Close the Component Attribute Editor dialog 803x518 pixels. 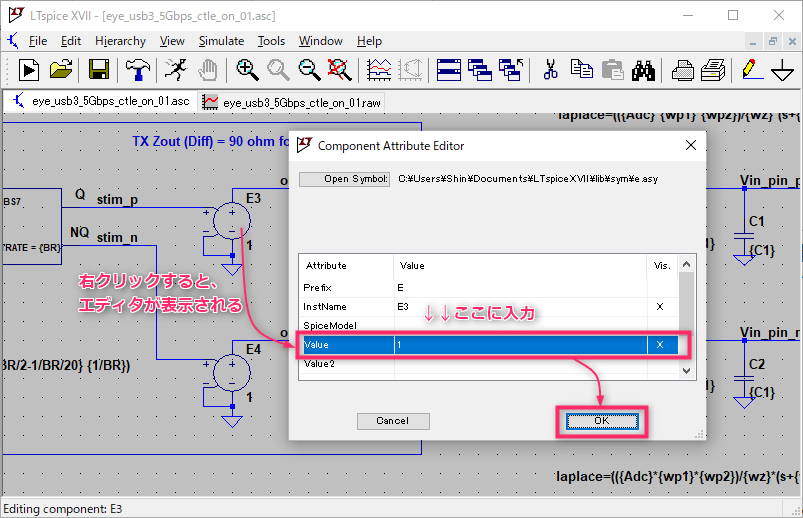(x=690, y=146)
